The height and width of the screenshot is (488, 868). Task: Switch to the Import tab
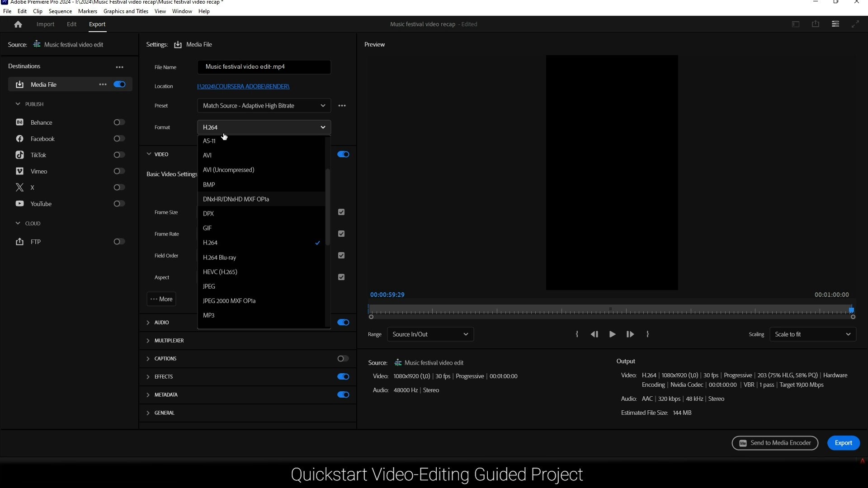[x=45, y=24]
